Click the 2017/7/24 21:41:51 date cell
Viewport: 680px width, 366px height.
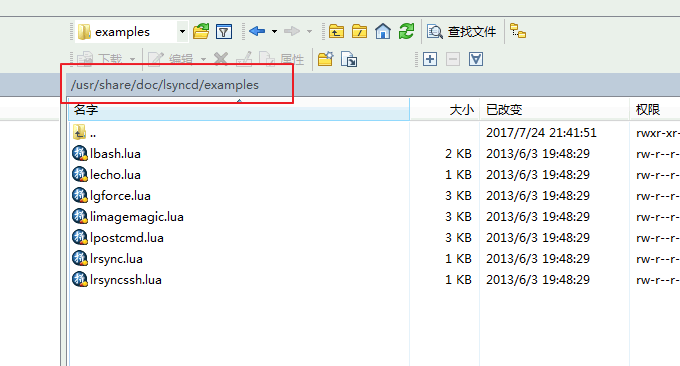pyautogui.click(x=541, y=133)
